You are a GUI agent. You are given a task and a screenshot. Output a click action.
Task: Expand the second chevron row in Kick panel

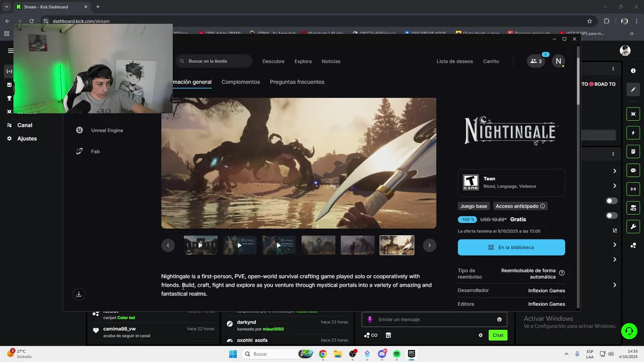point(614,186)
